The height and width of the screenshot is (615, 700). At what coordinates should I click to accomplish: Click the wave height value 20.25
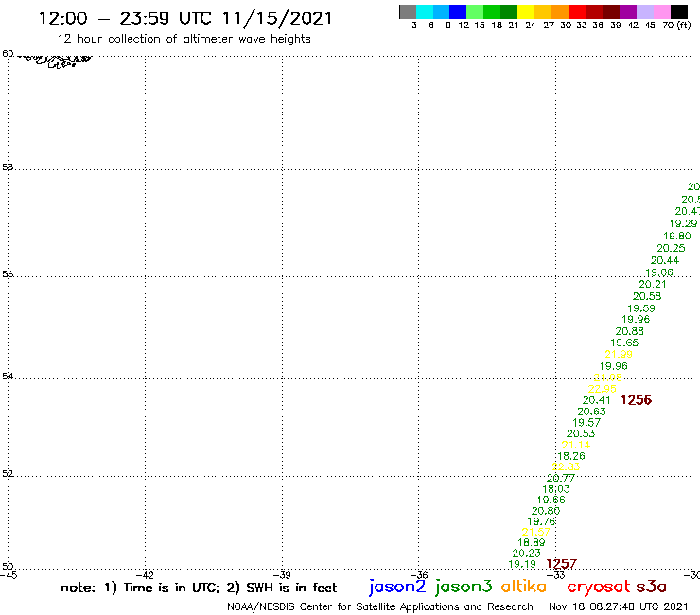[x=671, y=248]
